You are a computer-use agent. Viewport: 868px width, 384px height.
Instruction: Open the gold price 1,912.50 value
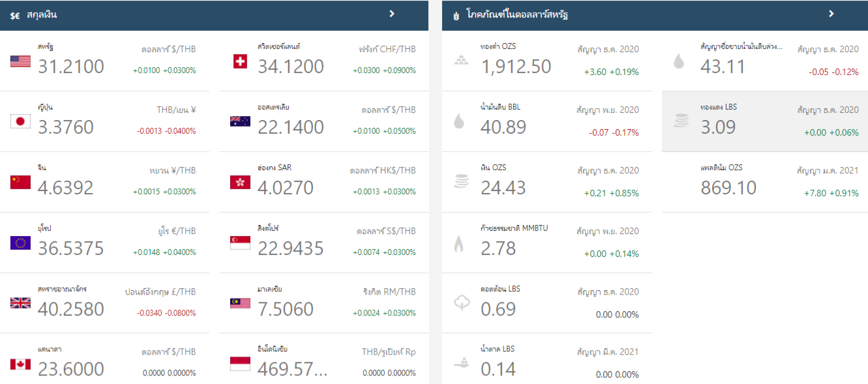click(515, 66)
